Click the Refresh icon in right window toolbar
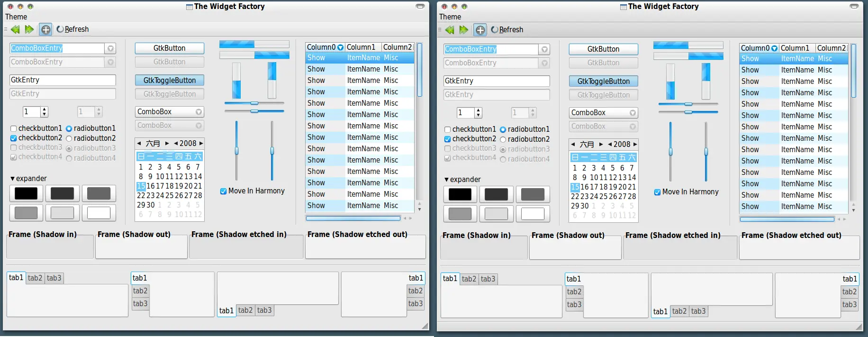Screen dimensions: 868x337 [x=495, y=30]
